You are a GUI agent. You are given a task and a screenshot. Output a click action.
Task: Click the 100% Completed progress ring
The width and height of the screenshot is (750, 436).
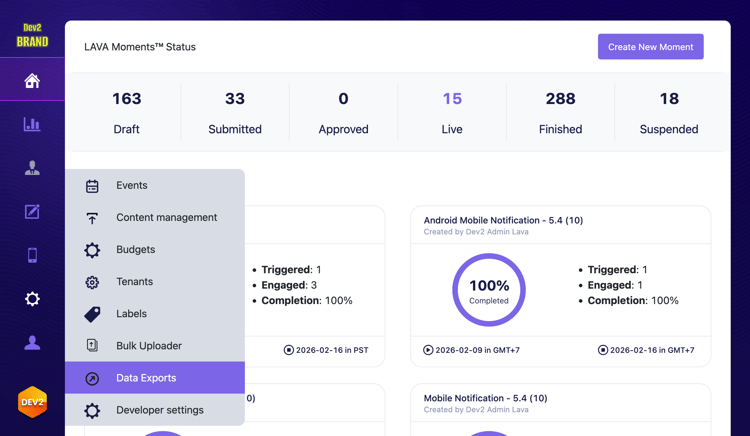click(x=489, y=290)
